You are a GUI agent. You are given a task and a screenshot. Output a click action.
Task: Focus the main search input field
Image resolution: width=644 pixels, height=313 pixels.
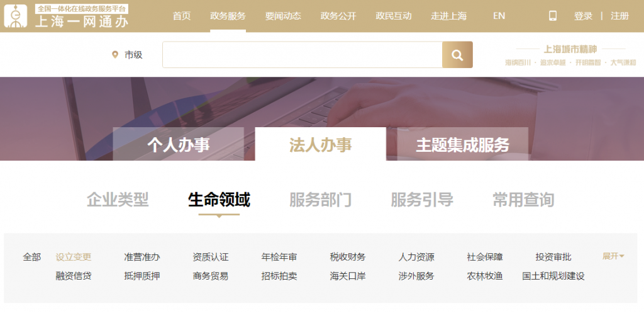click(302, 55)
